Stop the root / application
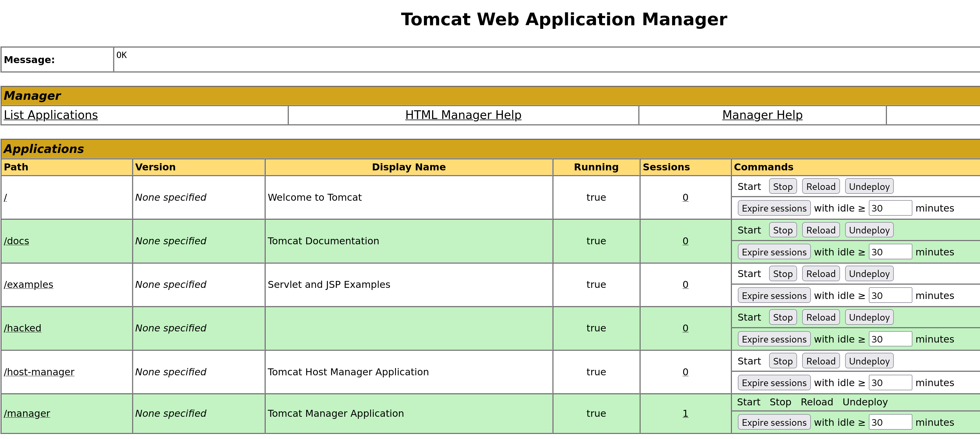 click(x=783, y=186)
